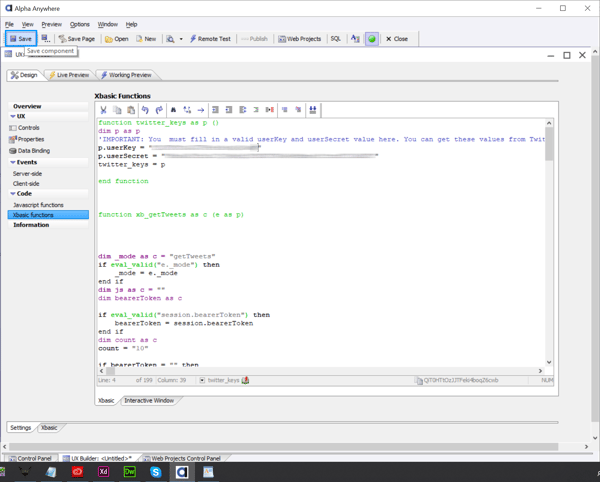
Task: Click the Copy icon in editor toolbar
Action: click(117, 109)
